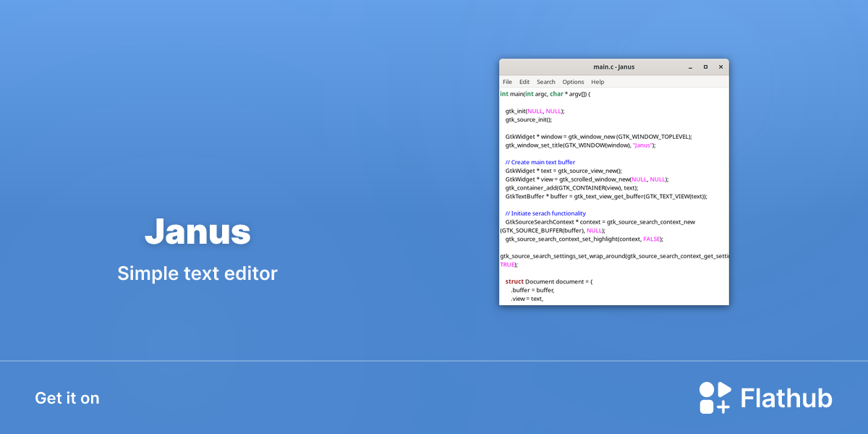Viewport: 868px width, 434px height.
Task: Maximize the main.c - Janus window
Action: click(x=705, y=67)
